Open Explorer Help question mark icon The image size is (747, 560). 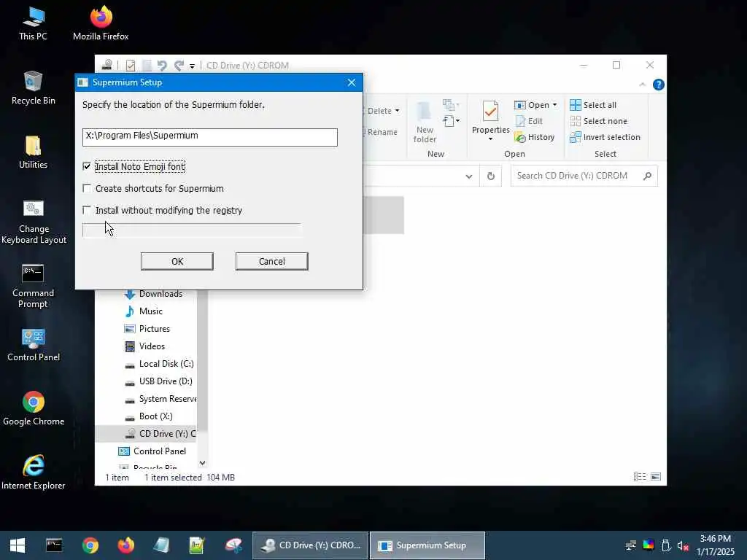659,85
